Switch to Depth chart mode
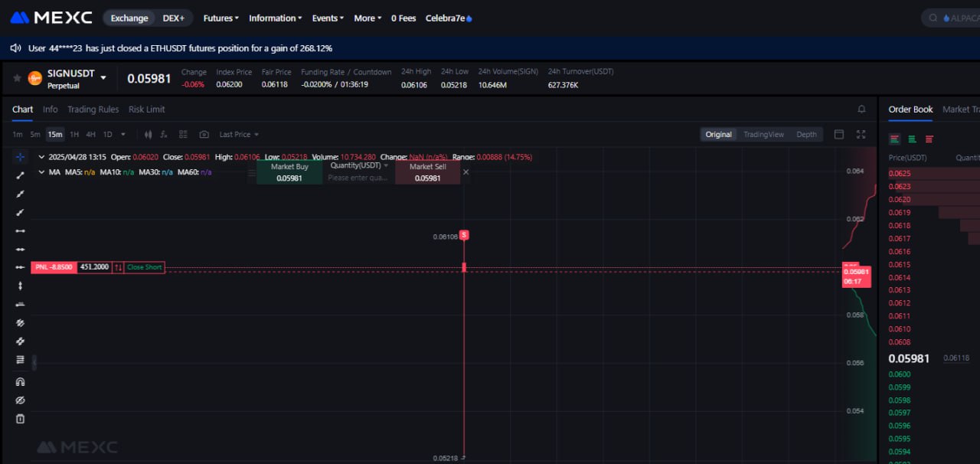Screen dimensions: 980x464 807,134
